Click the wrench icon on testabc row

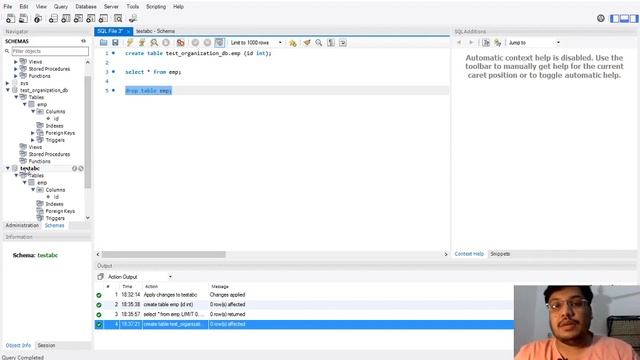[x=81, y=168]
